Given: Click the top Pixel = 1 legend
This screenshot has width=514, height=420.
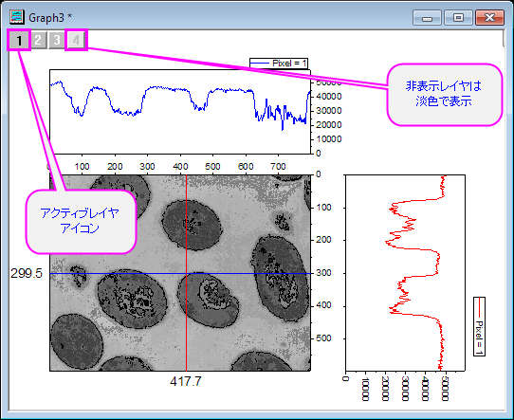Looking at the screenshot, I should point(279,63).
